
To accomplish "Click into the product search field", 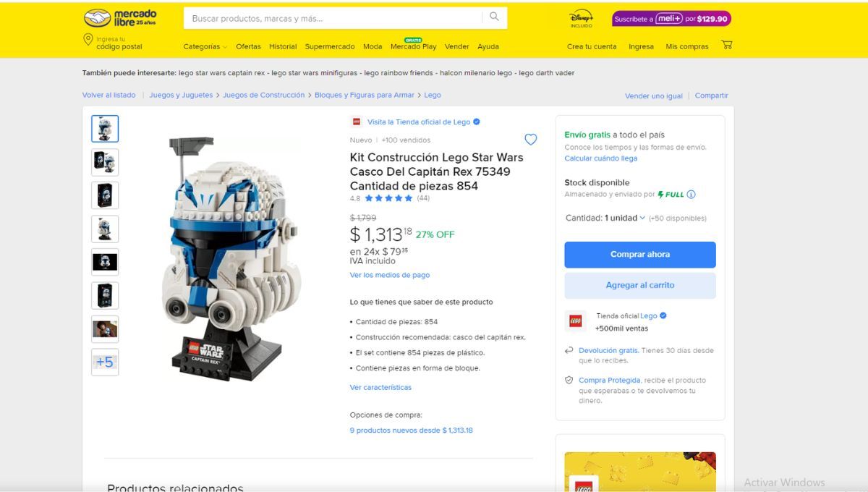I will pos(333,18).
